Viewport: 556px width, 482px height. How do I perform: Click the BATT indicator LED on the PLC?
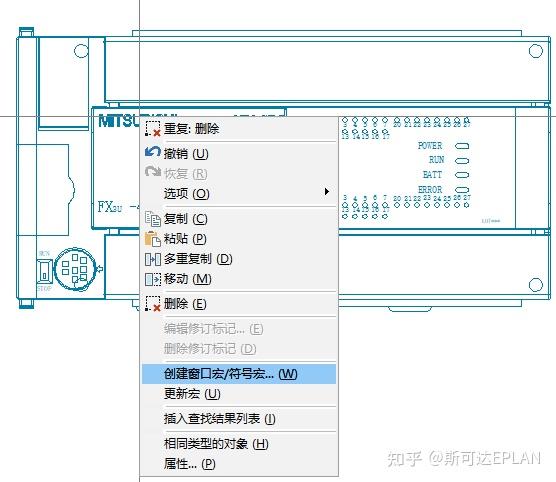pos(462,175)
